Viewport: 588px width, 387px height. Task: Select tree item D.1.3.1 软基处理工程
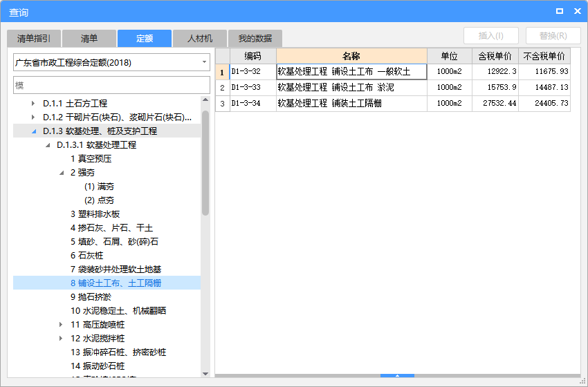(x=96, y=145)
